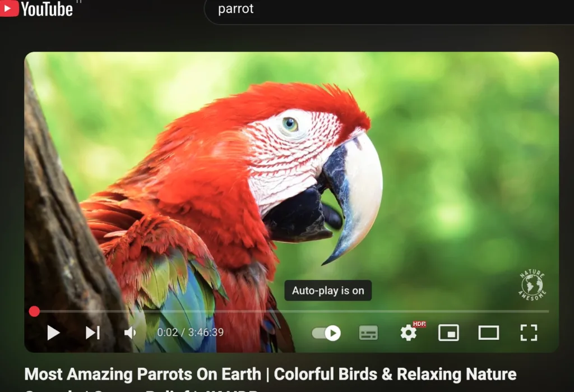The height and width of the screenshot is (392, 574).
Task: Open the video in miniplayer
Action: click(448, 333)
